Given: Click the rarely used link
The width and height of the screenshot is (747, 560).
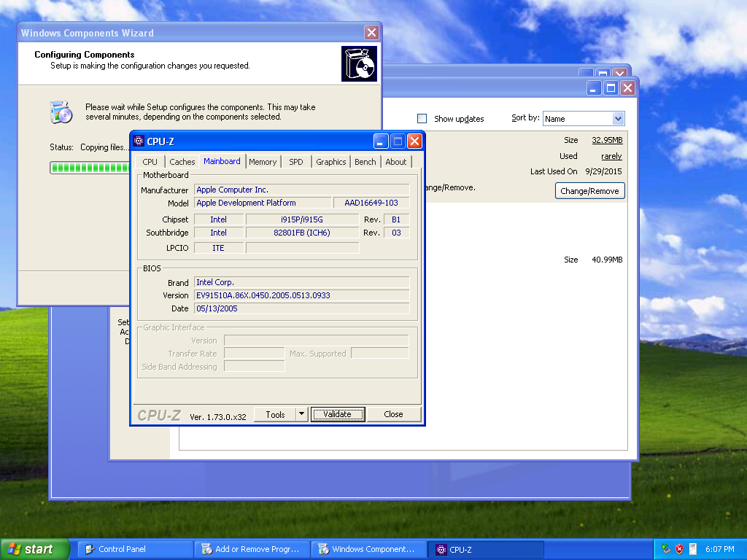Looking at the screenshot, I should [611, 156].
